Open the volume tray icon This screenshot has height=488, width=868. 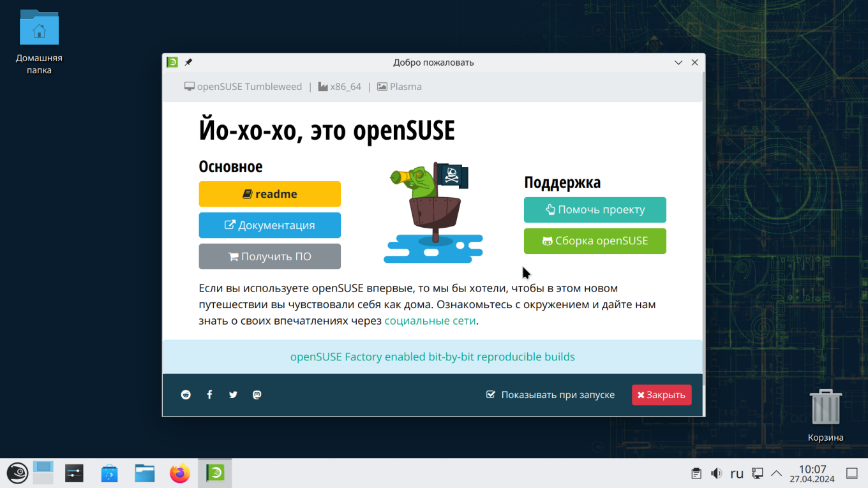(717, 473)
